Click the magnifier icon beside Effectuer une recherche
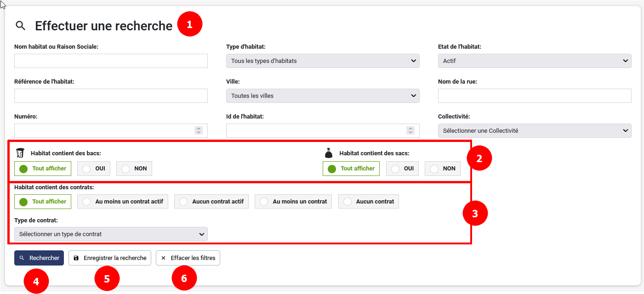Screen dimensions: 644x294 [x=20, y=26]
